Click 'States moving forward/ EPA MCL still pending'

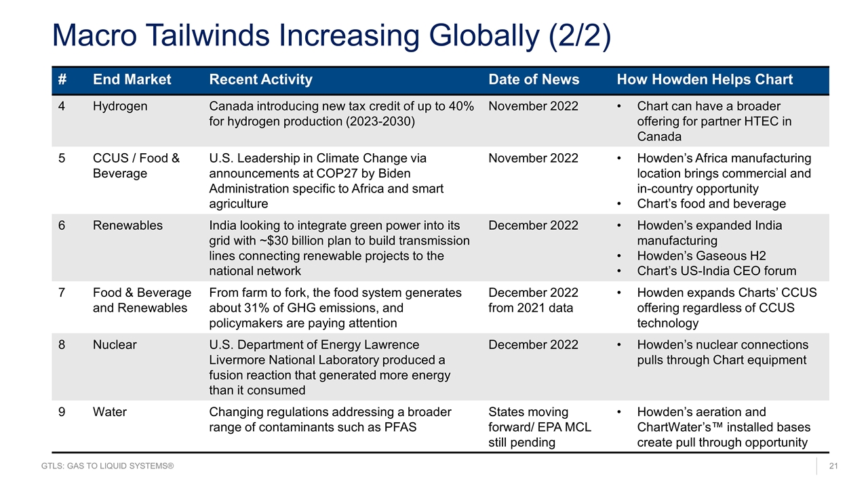540,427
